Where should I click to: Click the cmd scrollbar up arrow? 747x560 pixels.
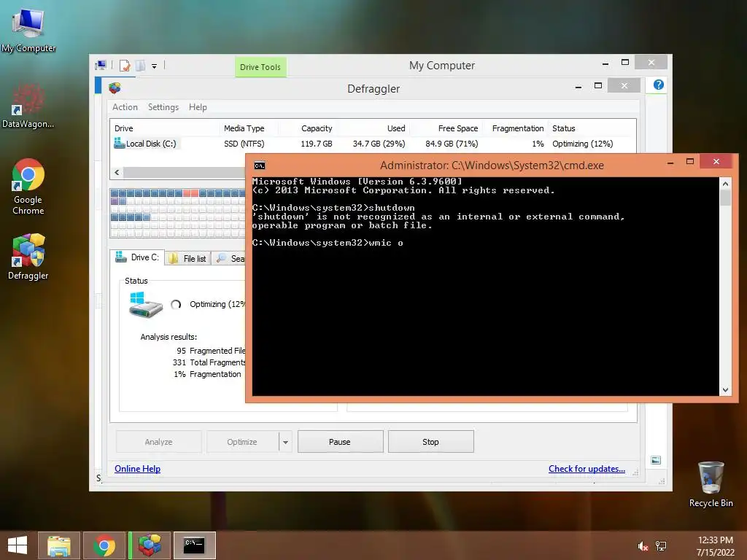click(x=725, y=184)
